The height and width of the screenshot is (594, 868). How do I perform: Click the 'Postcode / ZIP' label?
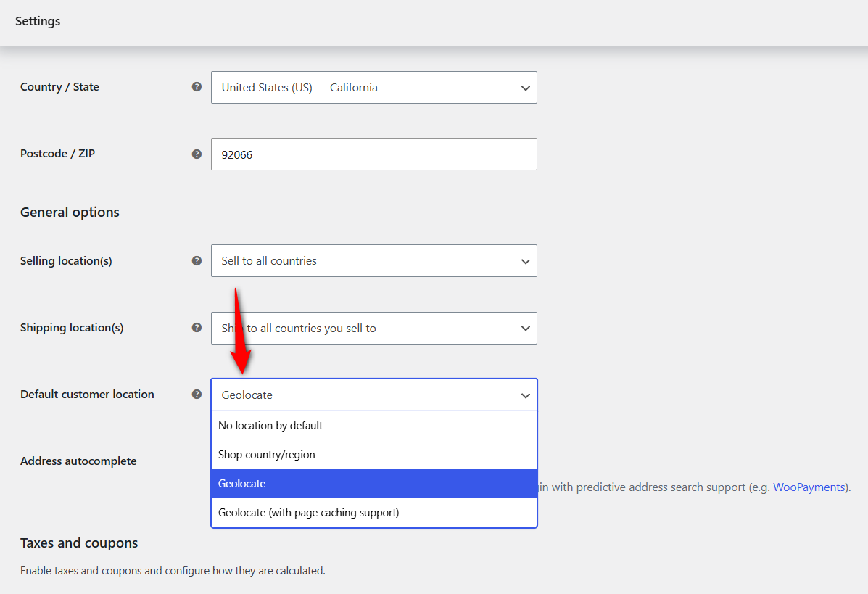57,153
